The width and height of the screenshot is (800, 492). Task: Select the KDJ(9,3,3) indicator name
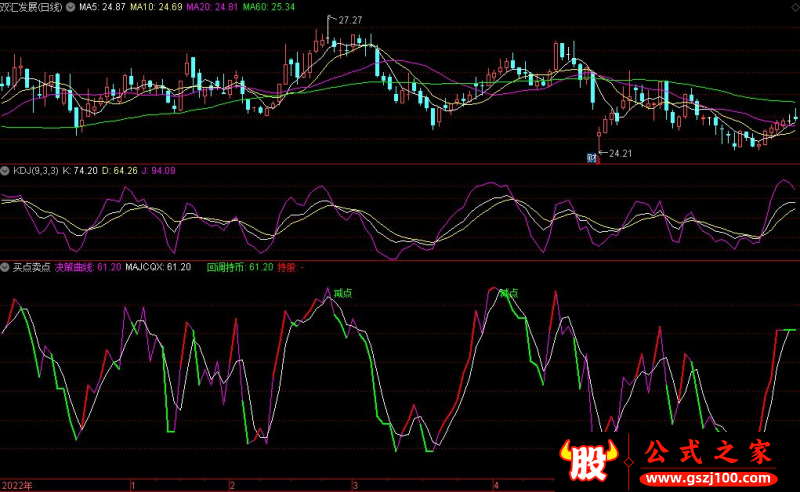(36, 170)
